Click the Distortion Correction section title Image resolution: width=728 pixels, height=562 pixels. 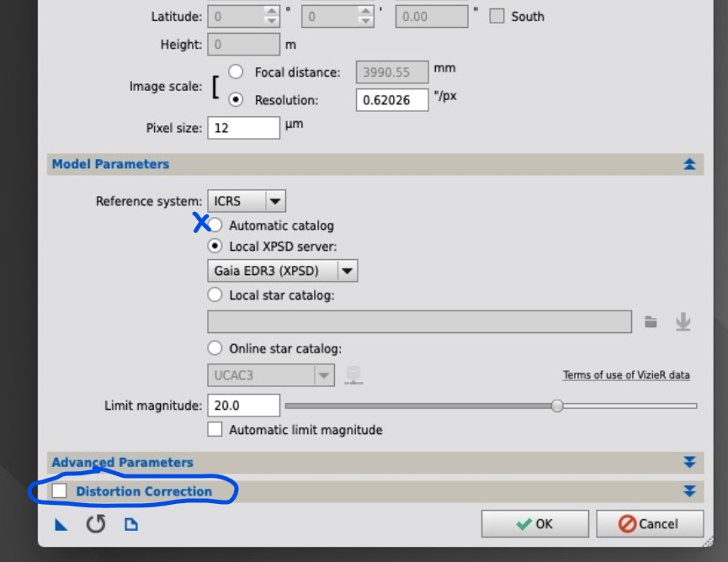click(x=144, y=491)
